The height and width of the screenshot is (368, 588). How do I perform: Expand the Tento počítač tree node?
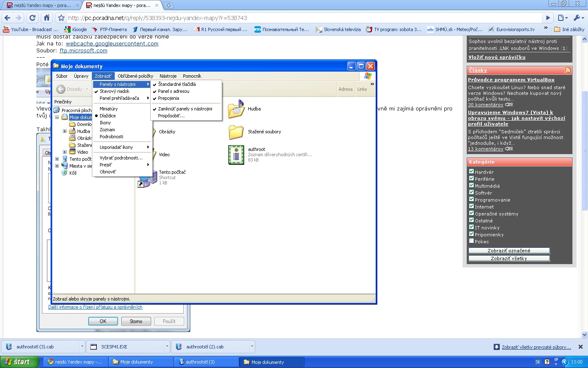57,159
